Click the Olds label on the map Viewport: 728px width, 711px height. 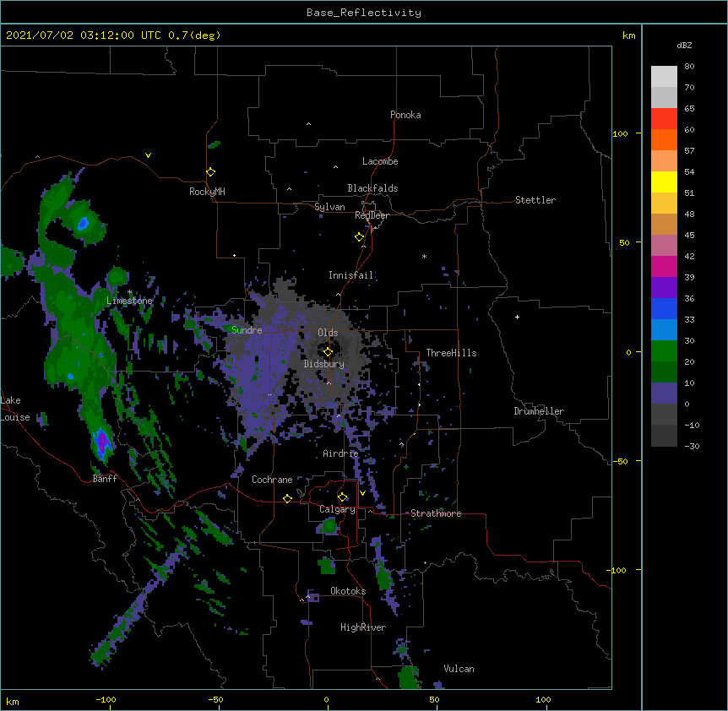click(328, 333)
